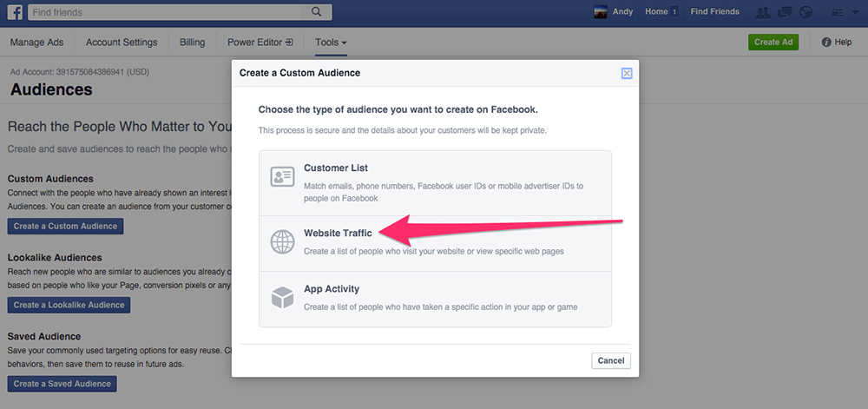Expand the account menu arrow in top bar
The height and width of the screenshot is (409, 868).
tap(854, 12)
